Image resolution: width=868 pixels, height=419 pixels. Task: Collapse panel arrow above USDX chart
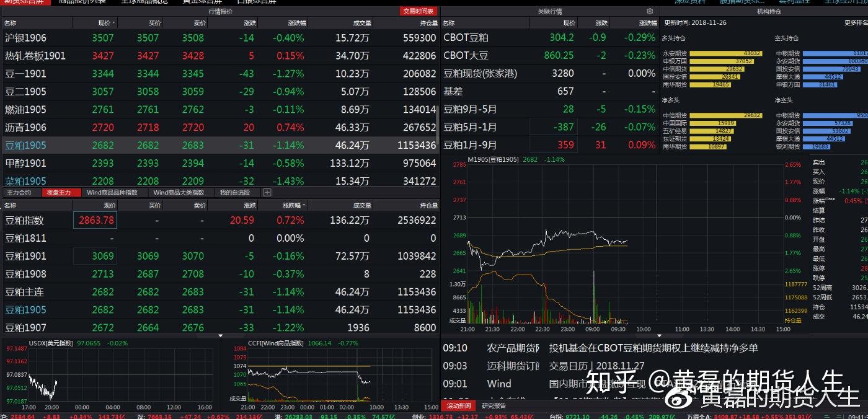click(x=221, y=335)
